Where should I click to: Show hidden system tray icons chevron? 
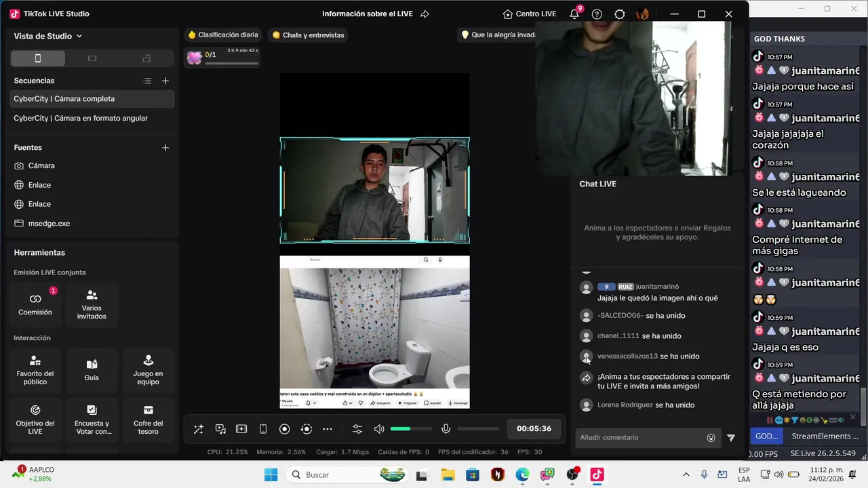click(x=686, y=474)
